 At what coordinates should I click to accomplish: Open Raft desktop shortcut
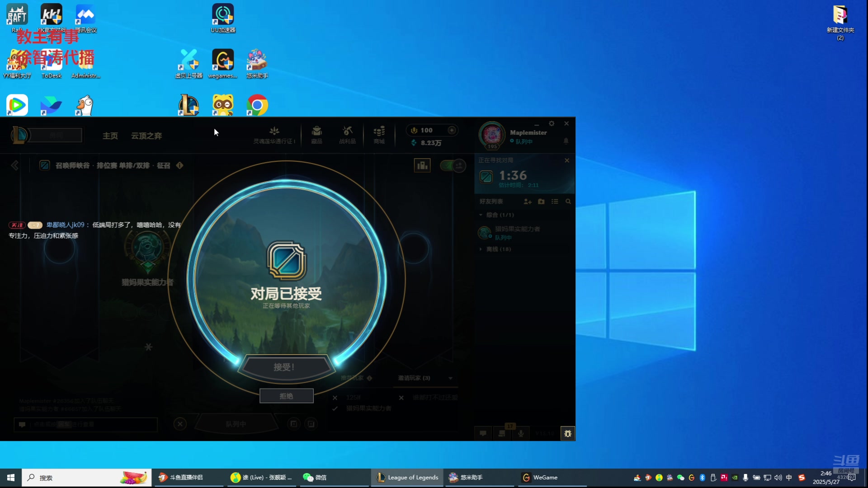click(x=17, y=18)
